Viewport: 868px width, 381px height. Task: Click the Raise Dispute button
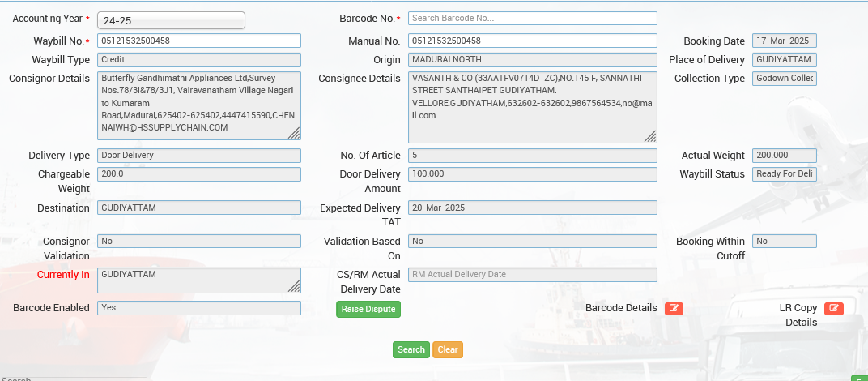click(x=368, y=309)
